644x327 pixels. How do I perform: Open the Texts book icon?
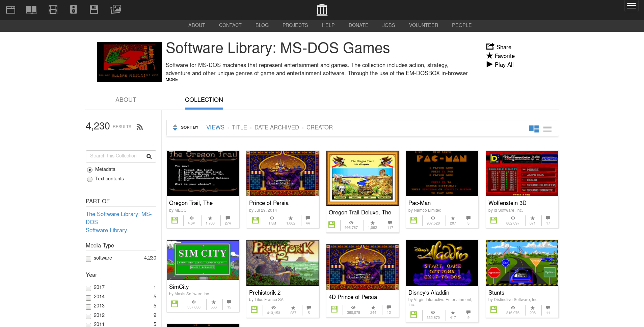[32, 10]
